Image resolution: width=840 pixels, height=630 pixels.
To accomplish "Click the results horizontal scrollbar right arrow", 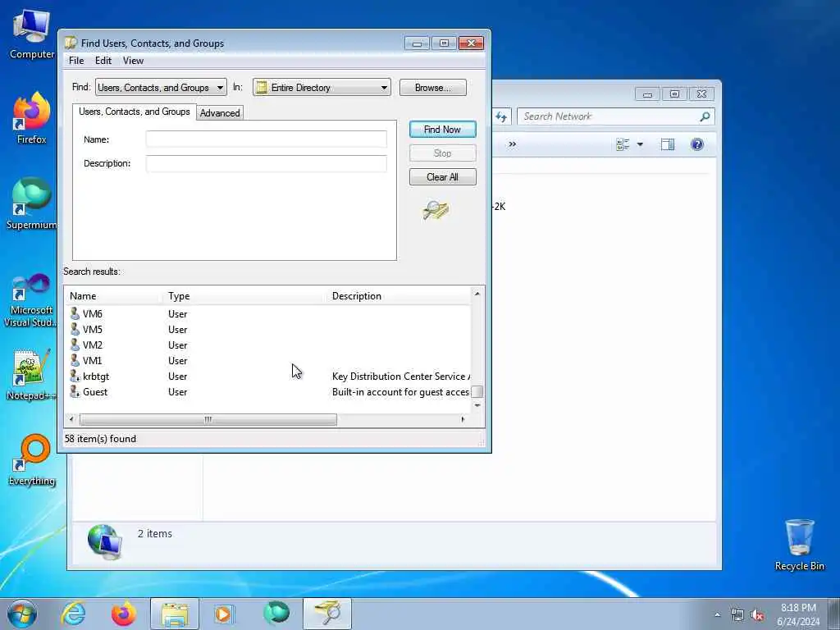I will [x=463, y=419].
